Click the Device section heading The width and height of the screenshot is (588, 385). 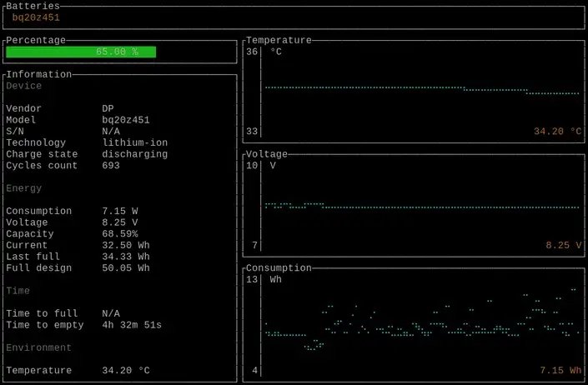pos(24,86)
